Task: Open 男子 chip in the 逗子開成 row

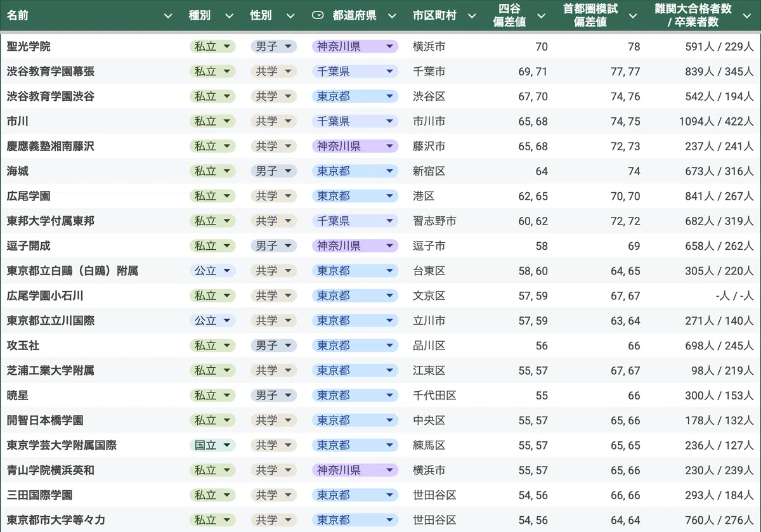Action: 273,245
